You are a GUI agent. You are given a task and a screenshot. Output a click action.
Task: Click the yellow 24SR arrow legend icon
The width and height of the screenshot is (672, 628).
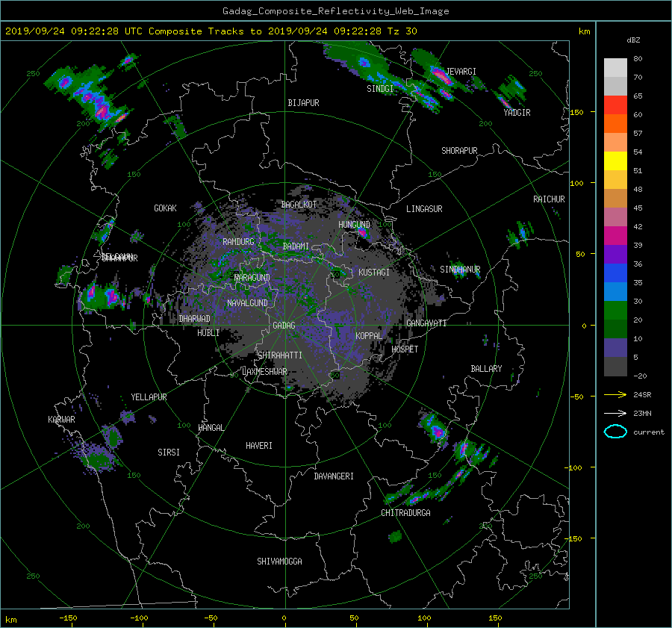click(x=615, y=394)
